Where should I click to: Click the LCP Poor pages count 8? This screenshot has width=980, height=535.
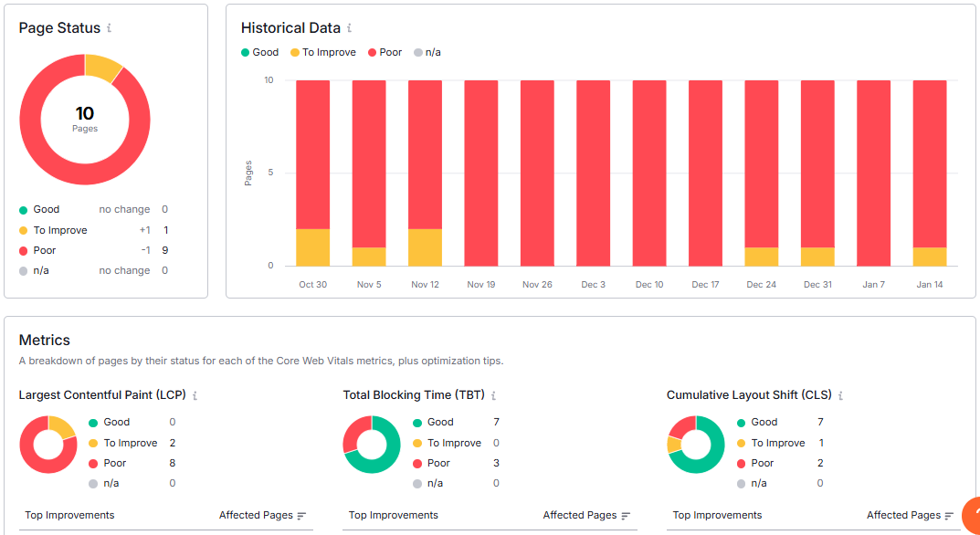(172, 463)
